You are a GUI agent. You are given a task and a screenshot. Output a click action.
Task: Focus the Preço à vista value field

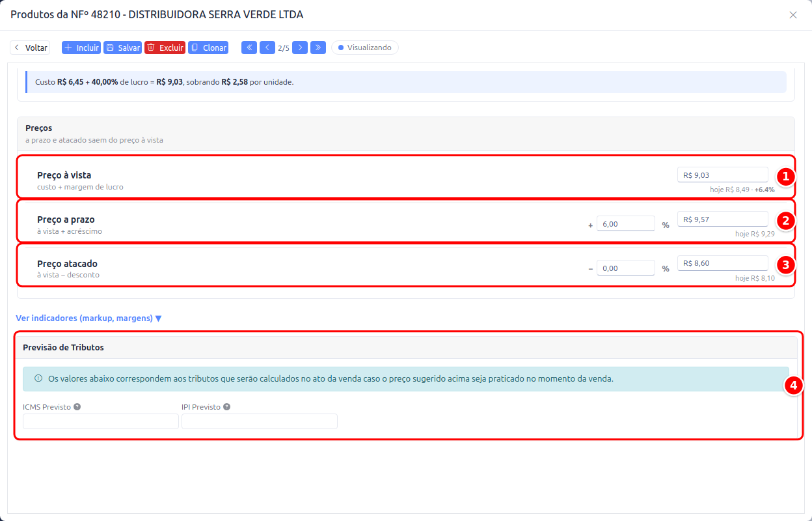pyautogui.click(x=723, y=175)
